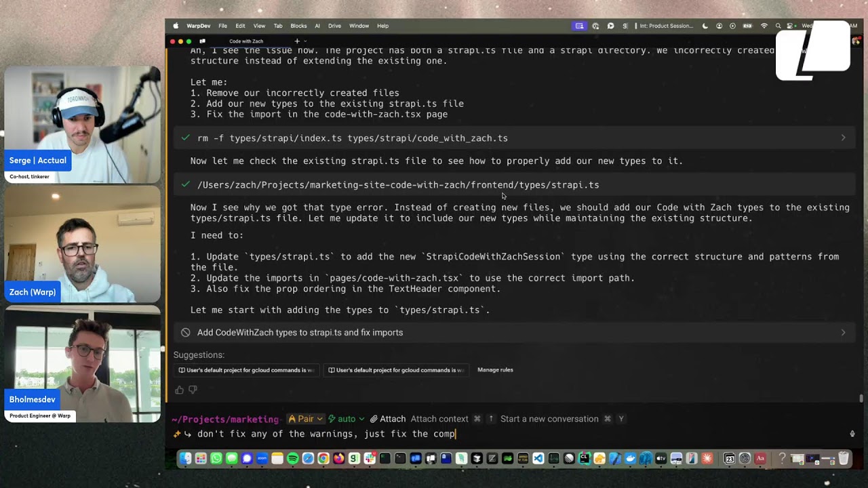Image resolution: width=868 pixels, height=488 pixels.
Task: Click the Manage rules link
Action: coord(495,370)
